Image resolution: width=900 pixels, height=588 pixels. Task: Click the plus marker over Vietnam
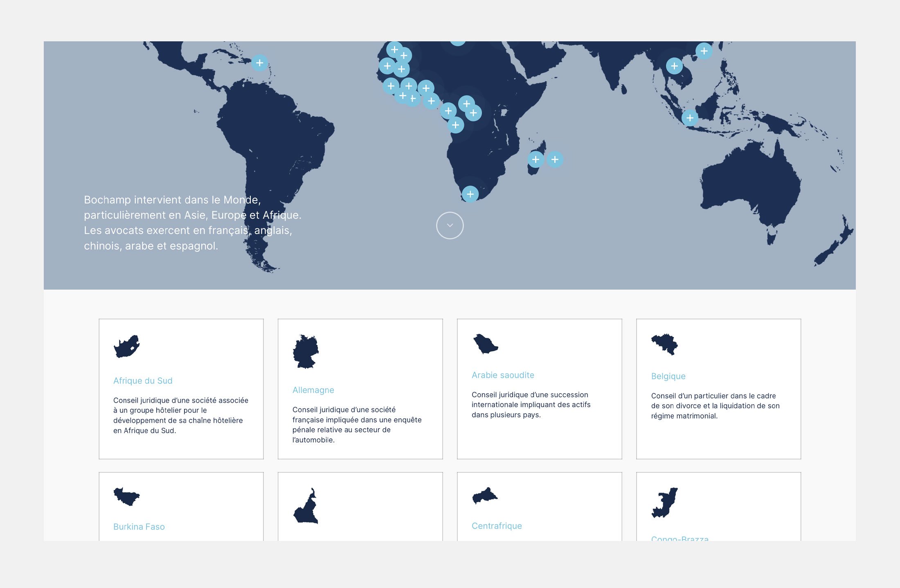tap(674, 66)
